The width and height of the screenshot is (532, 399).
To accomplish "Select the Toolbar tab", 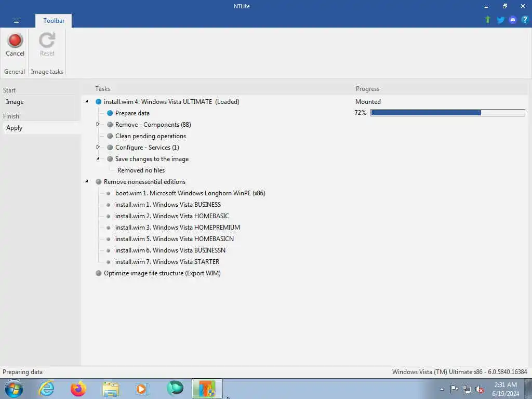I will click(x=54, y=21).
